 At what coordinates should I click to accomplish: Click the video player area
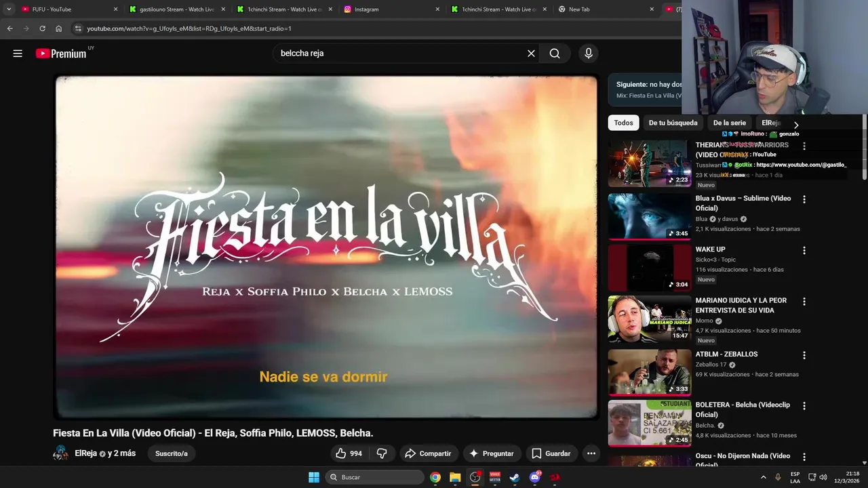point(326,247)
